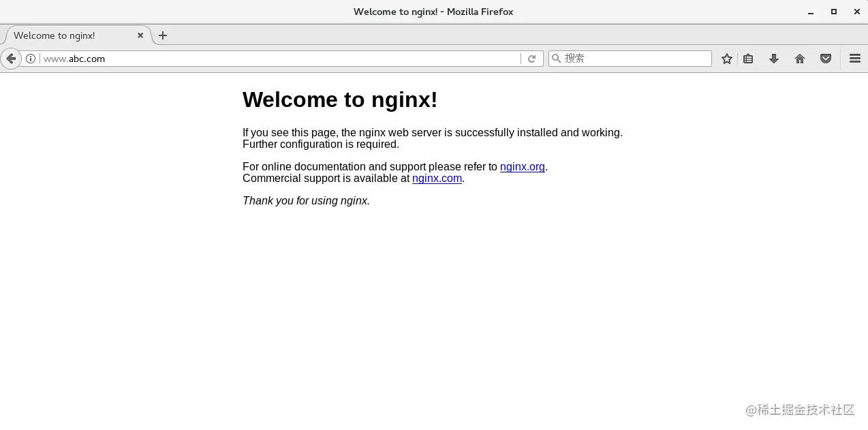Maximize the Firefox window
The width and height of the screenshot is (868, 430).
[x=833, y=12]
